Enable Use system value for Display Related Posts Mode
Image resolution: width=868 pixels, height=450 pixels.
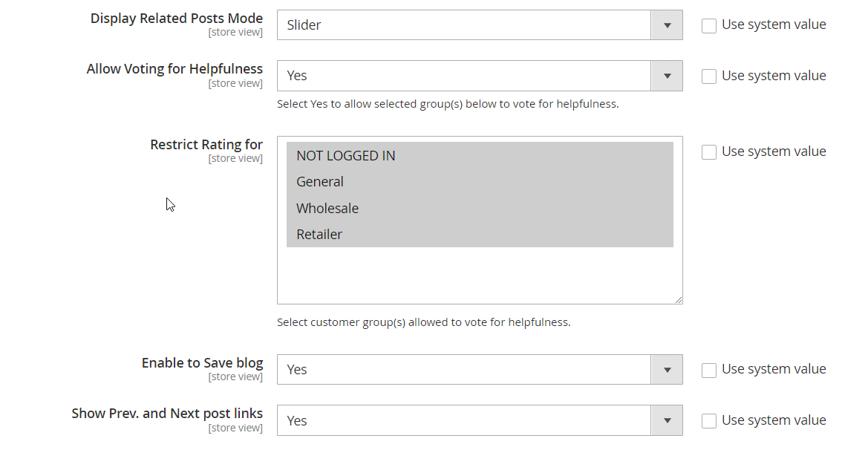click(x=709, y=25)
